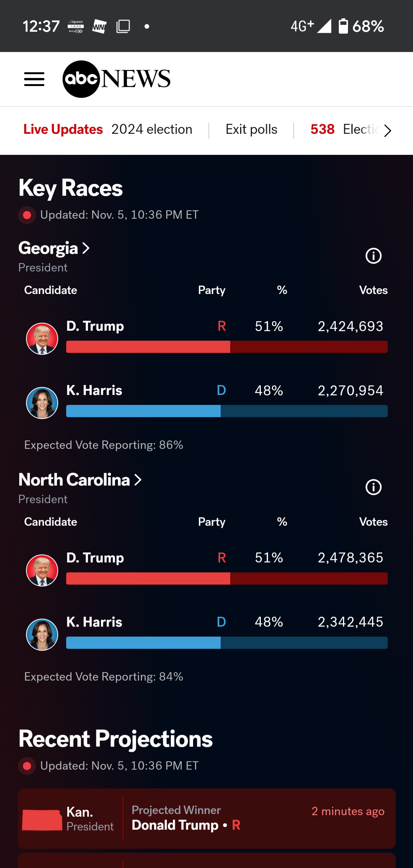The width and height of the screenshot is (413, 868).
Task: Open North Carolina race info icon
Action: tap(373, 487)
